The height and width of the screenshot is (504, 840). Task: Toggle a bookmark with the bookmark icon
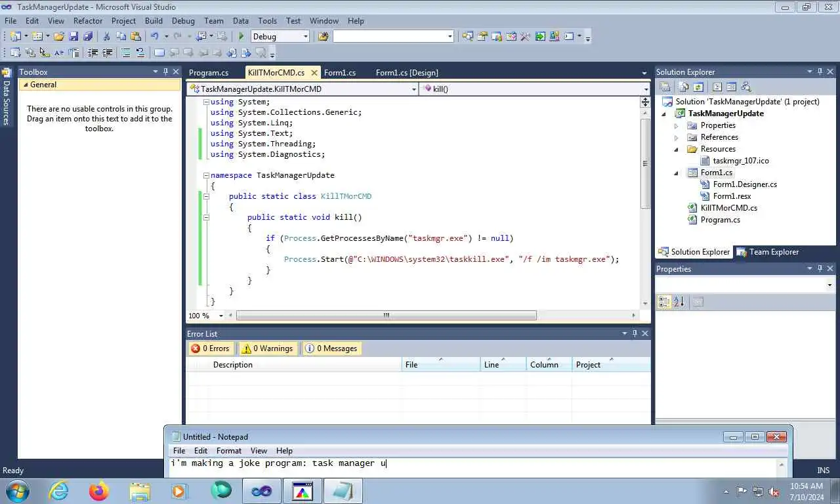pyautogui.click(x=159, y=53)
